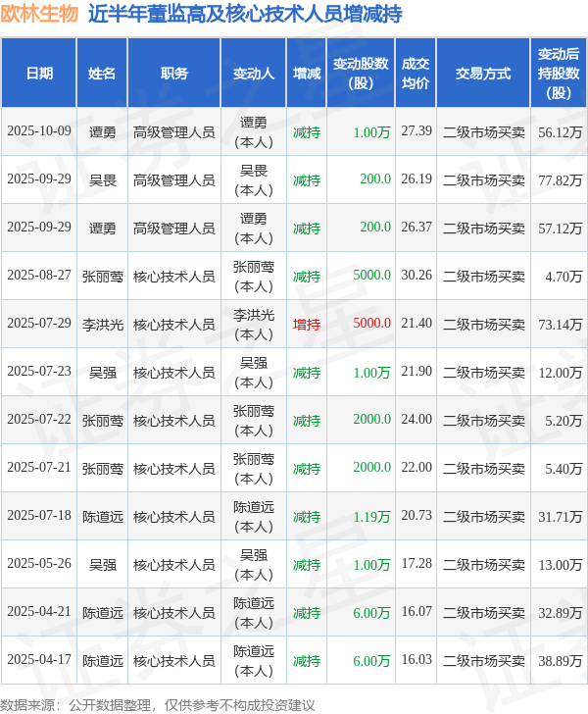This screenshot has width=588, height=714.
Task: Click the 欧林生物 title text
Action: point(39,14)
